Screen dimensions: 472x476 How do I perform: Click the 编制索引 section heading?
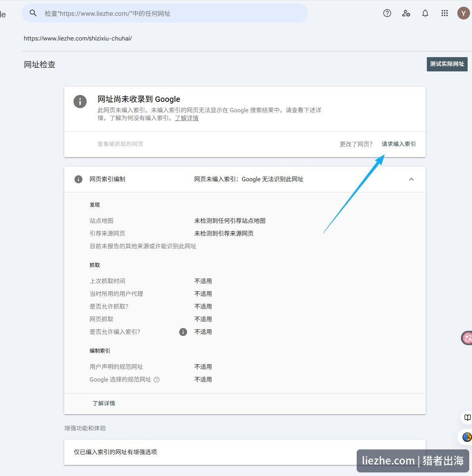tap(100, 351)
